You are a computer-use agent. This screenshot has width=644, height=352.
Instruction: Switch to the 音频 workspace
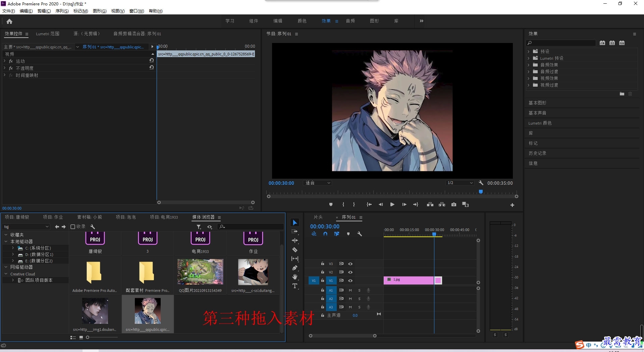tap(351, 21)
